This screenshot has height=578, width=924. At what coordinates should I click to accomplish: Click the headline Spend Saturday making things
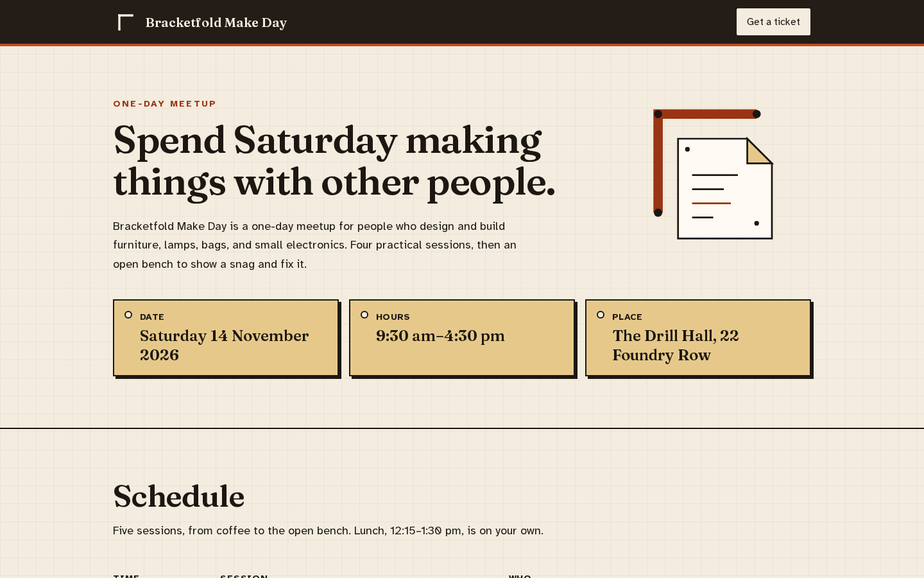click(x=334, y=161)
